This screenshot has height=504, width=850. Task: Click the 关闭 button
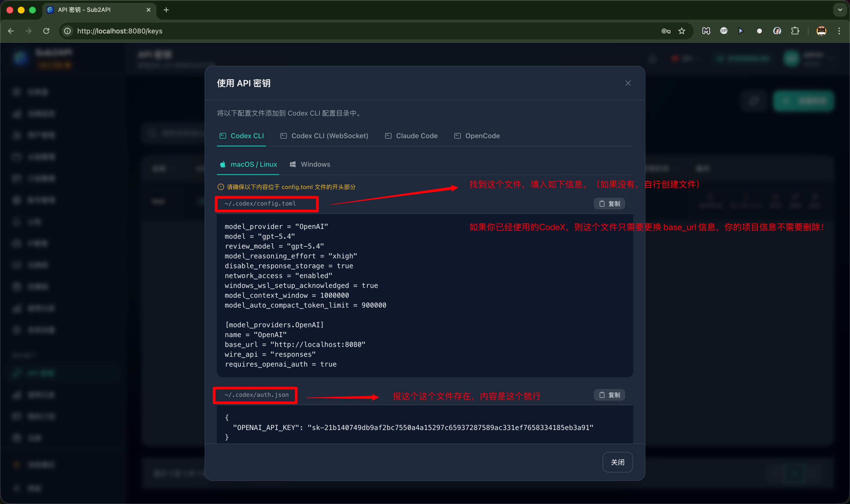click(617, 462)
